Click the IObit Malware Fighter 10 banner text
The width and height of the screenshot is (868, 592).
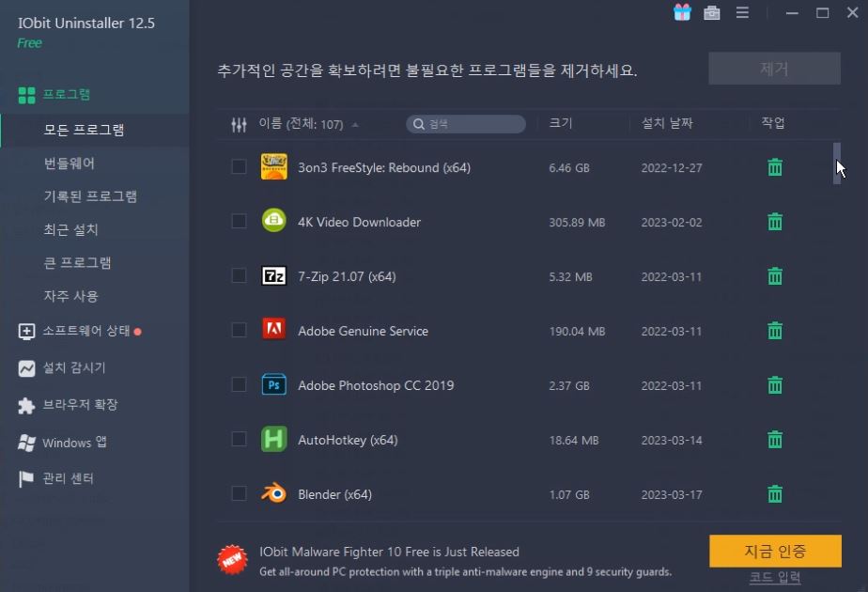pyautogui.click(x=389, y=552)
